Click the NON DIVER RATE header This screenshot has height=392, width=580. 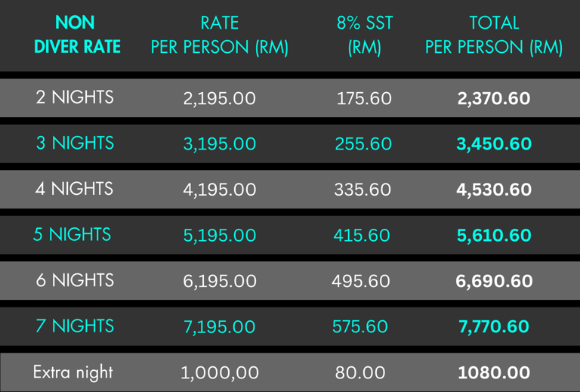click(77, 35)
